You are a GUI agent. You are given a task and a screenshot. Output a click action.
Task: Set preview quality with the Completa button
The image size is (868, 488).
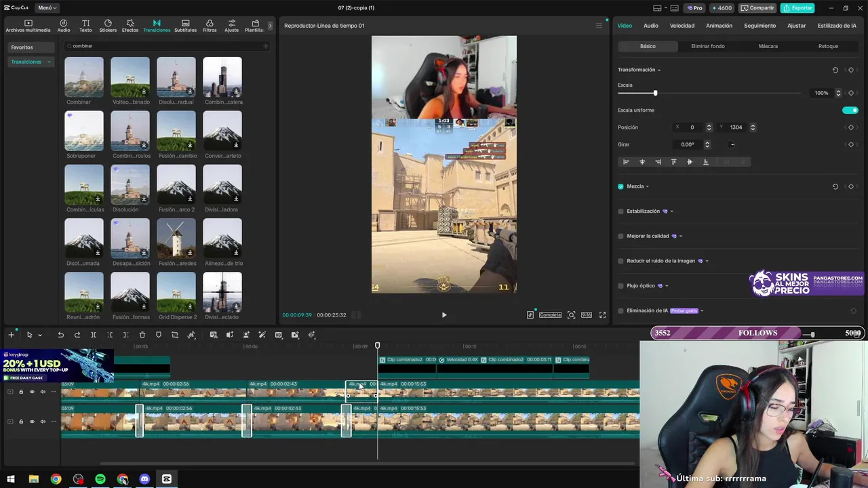coord(550,315)
